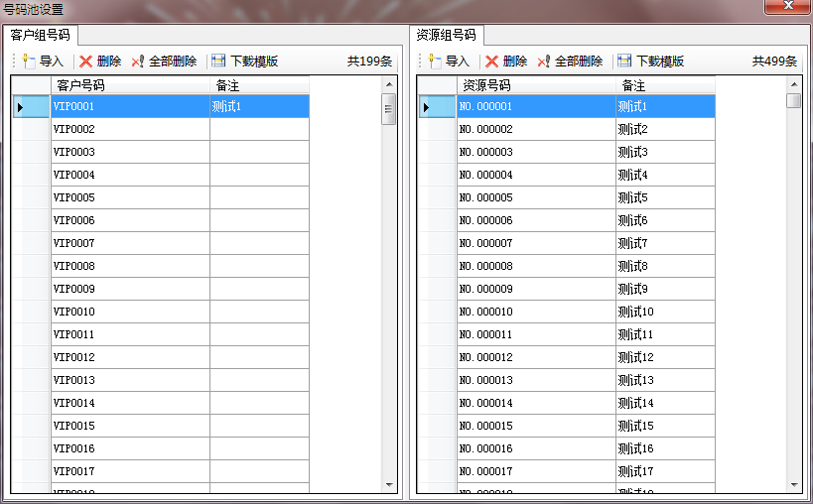Switch to the 资源组号码 tab
813x504 pixels.
[x=446, y=35]
